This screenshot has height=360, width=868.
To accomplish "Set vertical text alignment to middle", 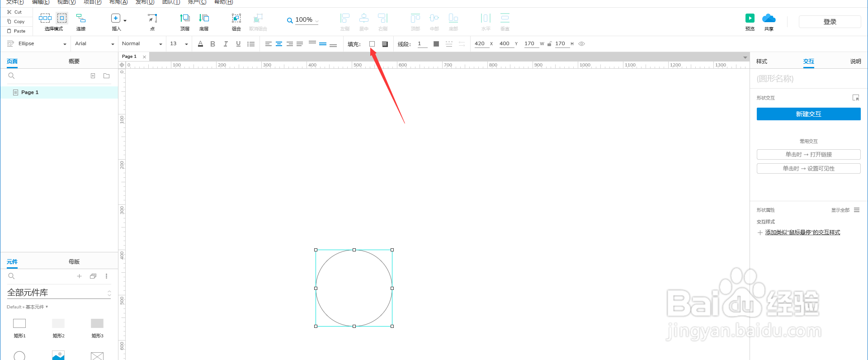I will (x=323, y=44).
